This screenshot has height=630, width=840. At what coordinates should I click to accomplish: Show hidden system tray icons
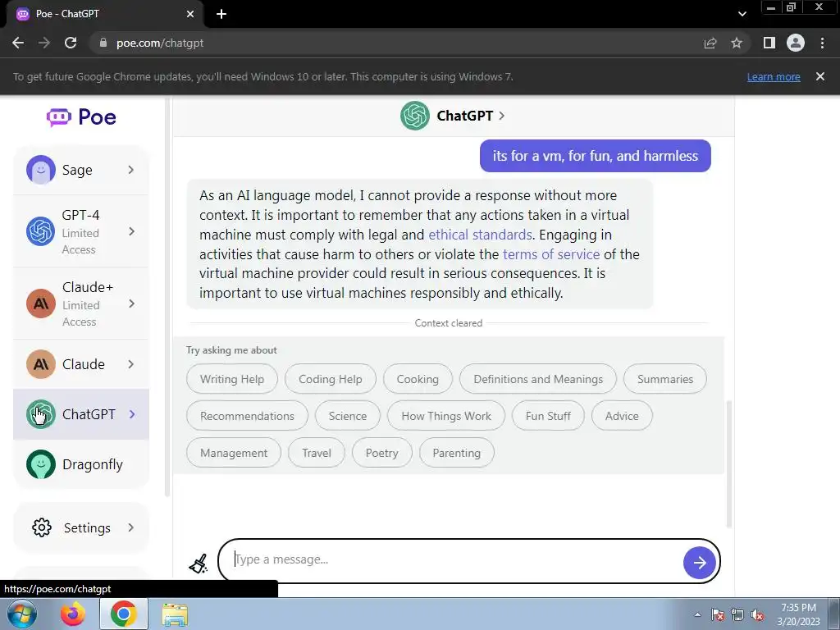pos(697,615)
